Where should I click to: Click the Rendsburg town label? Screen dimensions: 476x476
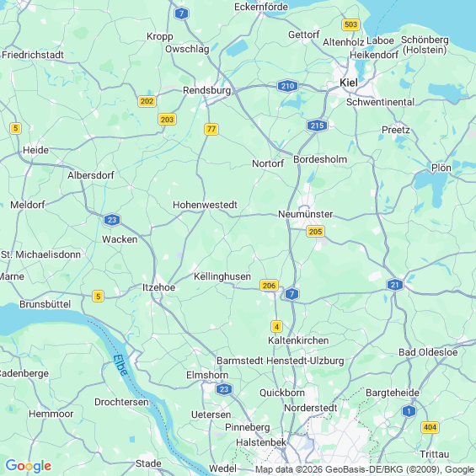point(206,90)
